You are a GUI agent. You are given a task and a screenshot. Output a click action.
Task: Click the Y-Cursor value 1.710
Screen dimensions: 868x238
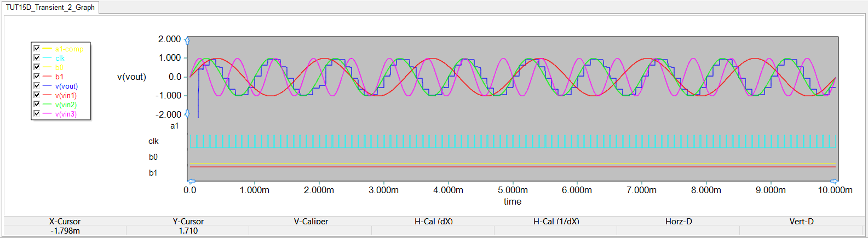tap(188, 231)
